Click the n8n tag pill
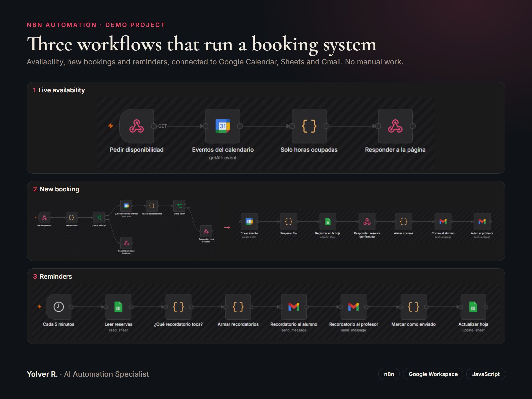 (x=389, y=374)
